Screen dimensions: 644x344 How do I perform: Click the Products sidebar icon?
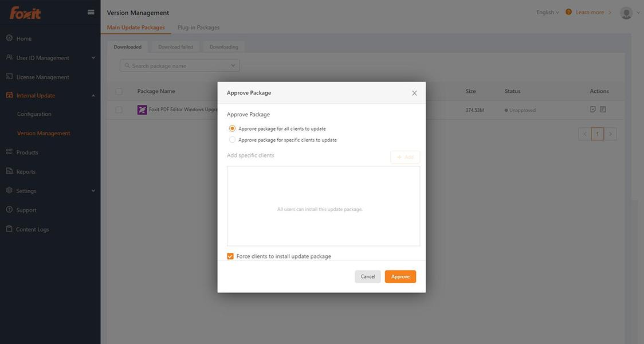(x=9, y=152)
